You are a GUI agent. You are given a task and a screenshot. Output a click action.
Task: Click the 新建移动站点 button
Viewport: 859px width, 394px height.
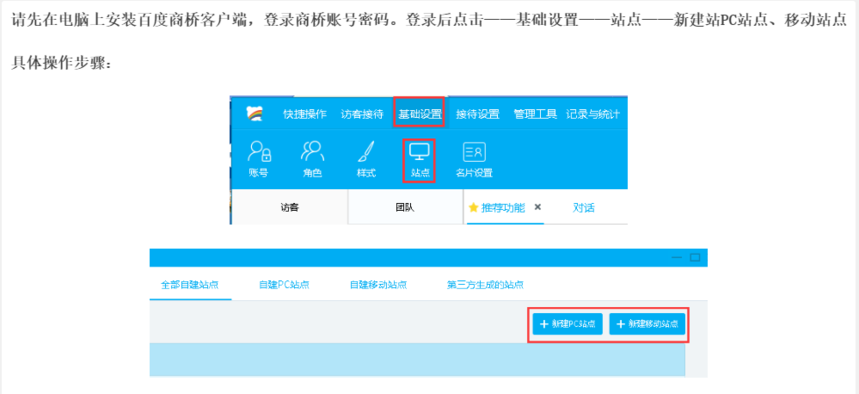[x=647, y=324]
